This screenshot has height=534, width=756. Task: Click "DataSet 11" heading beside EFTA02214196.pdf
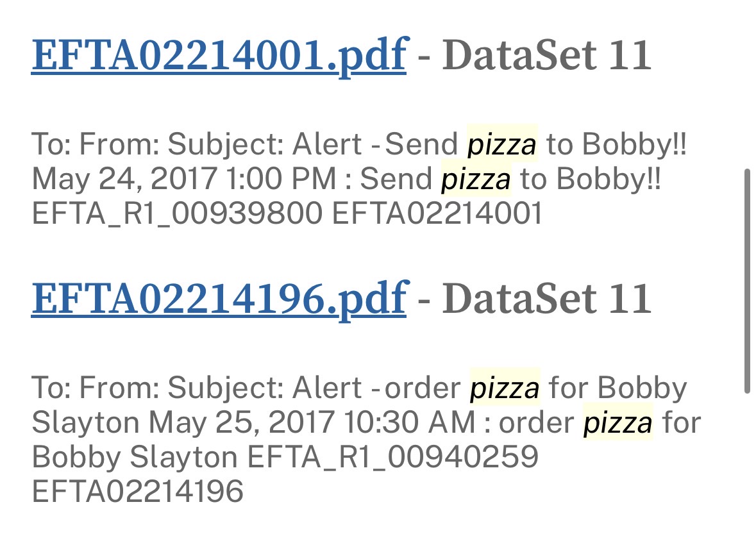pos(546,297)
